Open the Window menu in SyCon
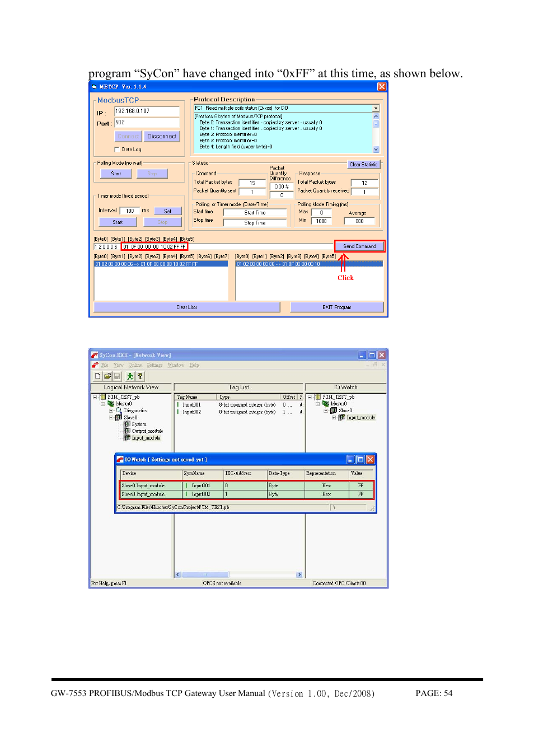Image resolution: width=534 pixels, height=756 pixels. click(176, 365)
